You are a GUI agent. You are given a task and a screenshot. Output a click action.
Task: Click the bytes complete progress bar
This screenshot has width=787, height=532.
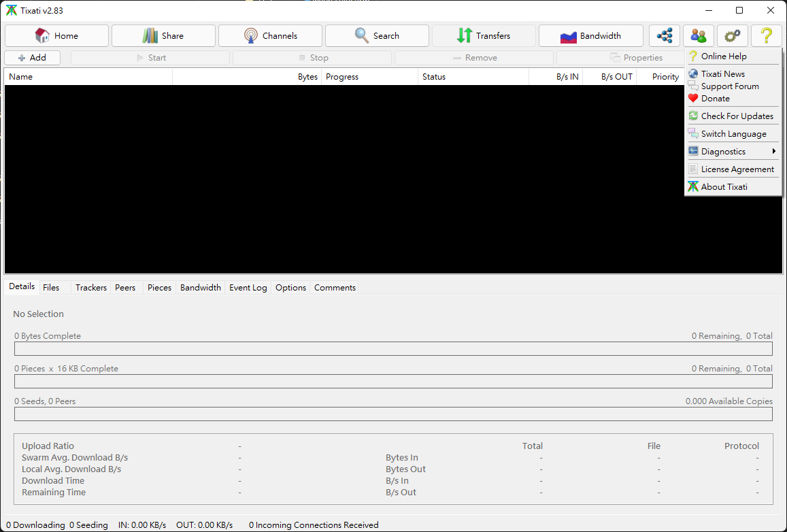click(x=393, y=349)
